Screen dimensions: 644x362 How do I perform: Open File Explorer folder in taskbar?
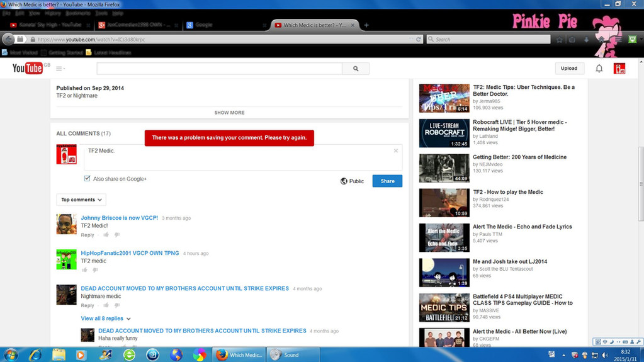click(59, 354)
